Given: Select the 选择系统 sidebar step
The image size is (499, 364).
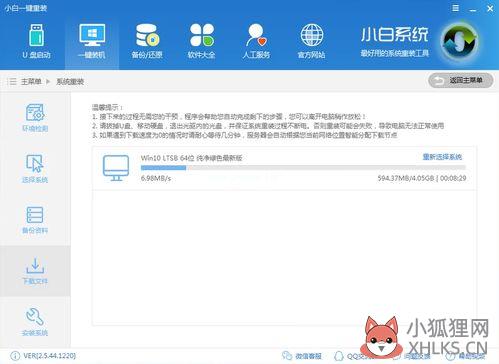Looking at the screenshot, I should tap(35, 168).
